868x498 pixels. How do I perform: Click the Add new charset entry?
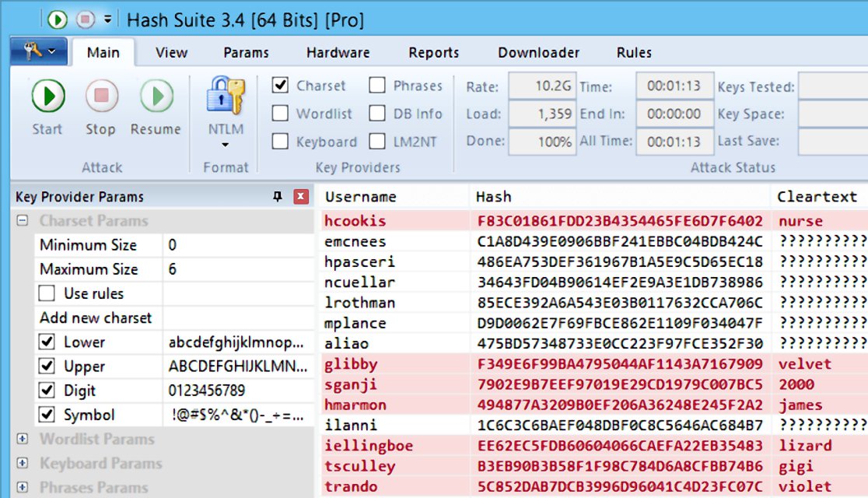click(x=96, y=317)
